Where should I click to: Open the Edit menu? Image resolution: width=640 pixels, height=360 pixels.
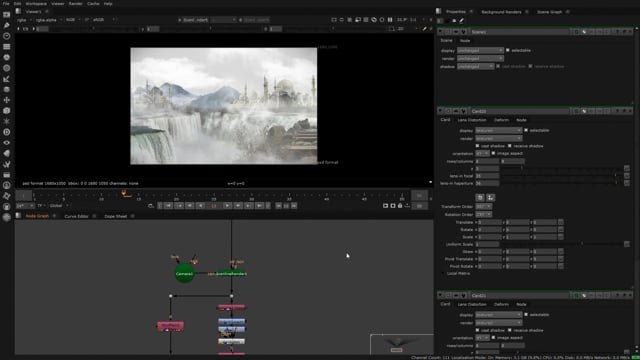click(x=17, y=3)
